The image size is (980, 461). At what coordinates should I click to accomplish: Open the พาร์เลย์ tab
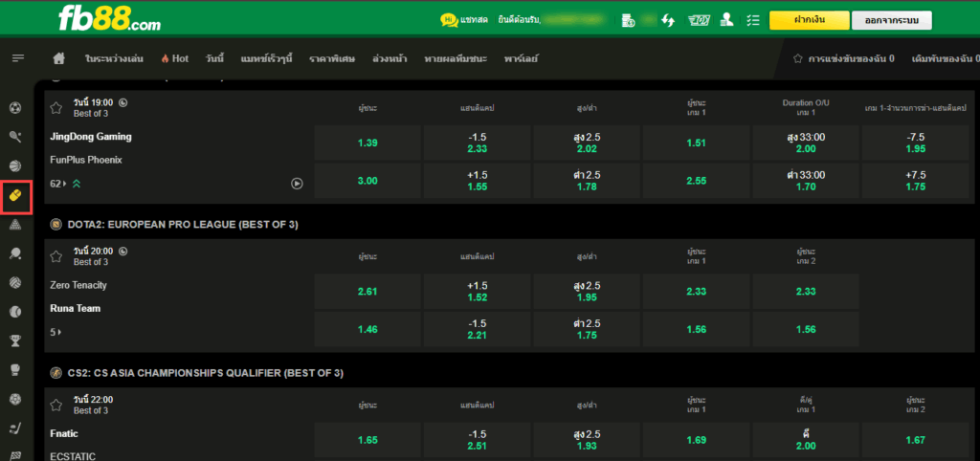click(x=522, y=58)
